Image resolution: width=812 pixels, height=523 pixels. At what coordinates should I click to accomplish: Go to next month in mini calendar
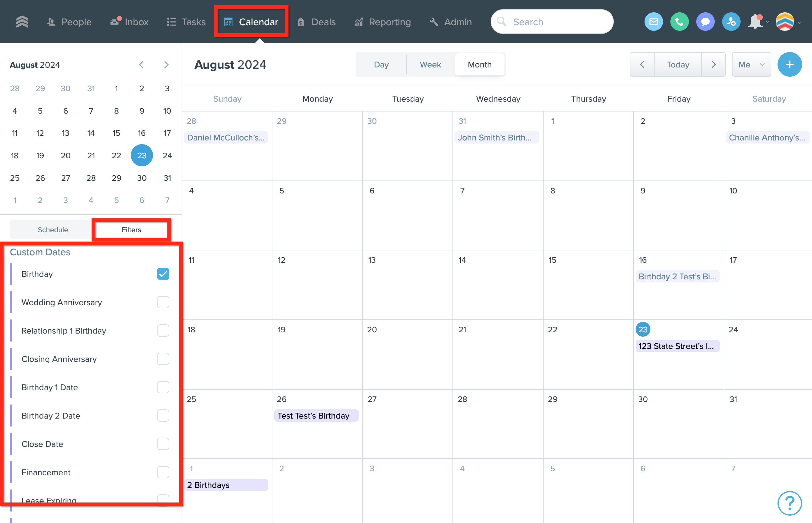click(166, 64)
